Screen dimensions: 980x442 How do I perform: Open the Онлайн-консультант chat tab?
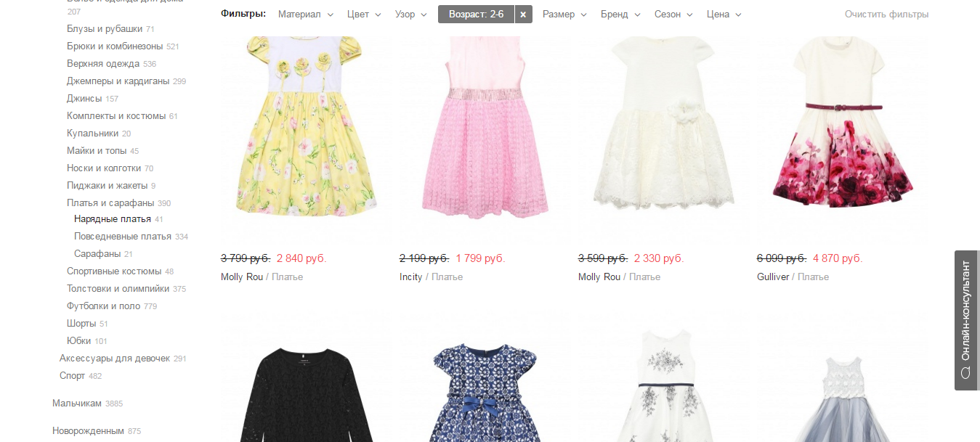966,320
